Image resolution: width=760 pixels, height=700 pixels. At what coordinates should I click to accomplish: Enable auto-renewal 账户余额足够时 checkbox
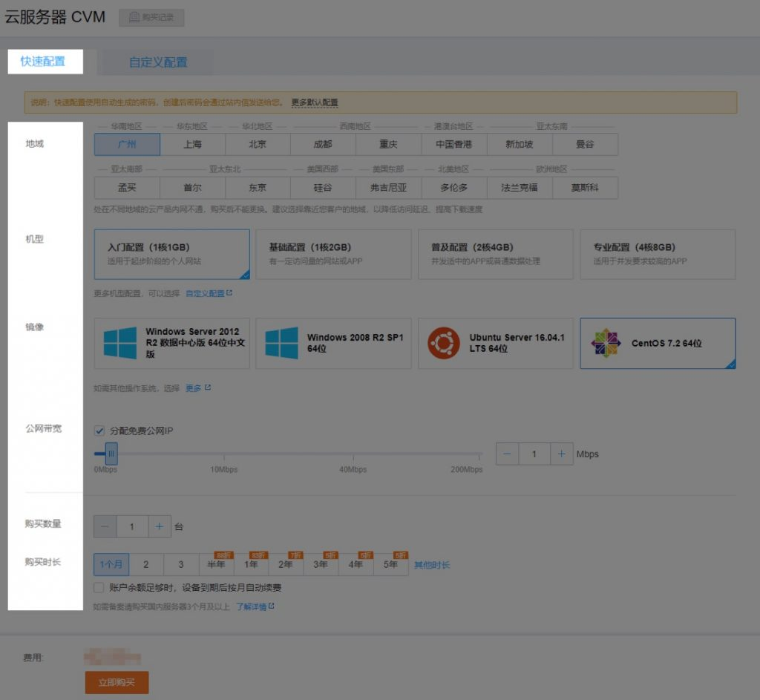[99, 587]
